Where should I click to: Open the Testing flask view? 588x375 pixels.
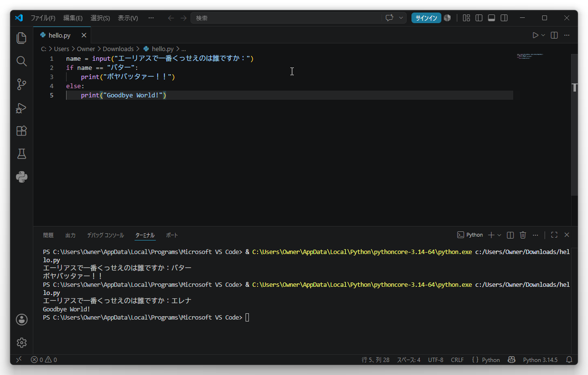pos(22,154)
